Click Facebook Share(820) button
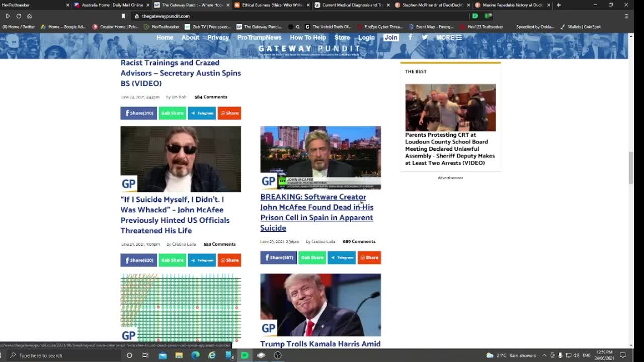The image size is (644, 362). click(x=138, y=260)
